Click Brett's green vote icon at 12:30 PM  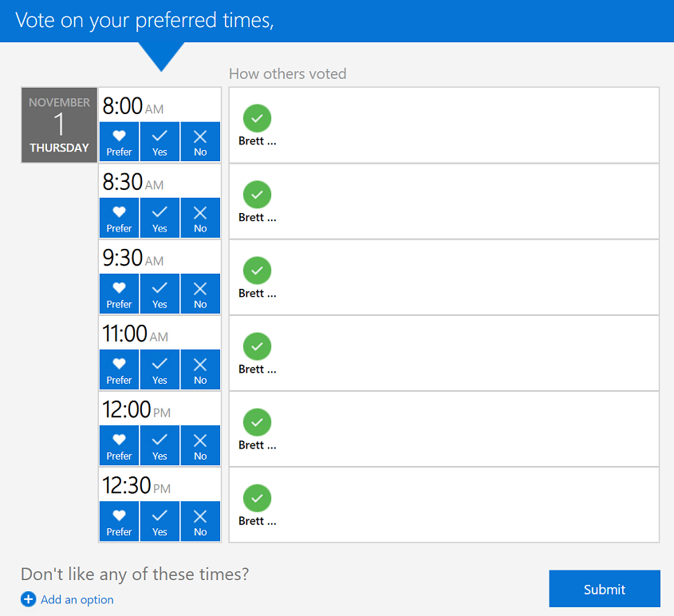[257, 498]
